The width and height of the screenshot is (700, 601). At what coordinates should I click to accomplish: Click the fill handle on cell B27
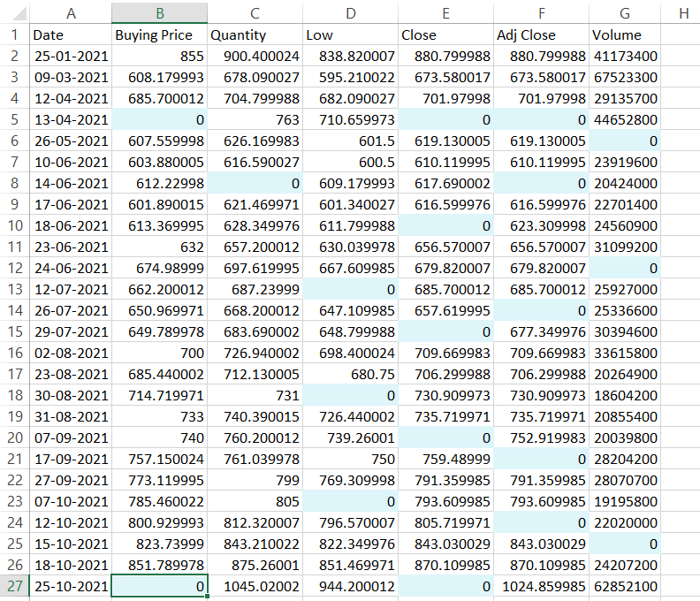pyautogui.click(x=207, y=597)
